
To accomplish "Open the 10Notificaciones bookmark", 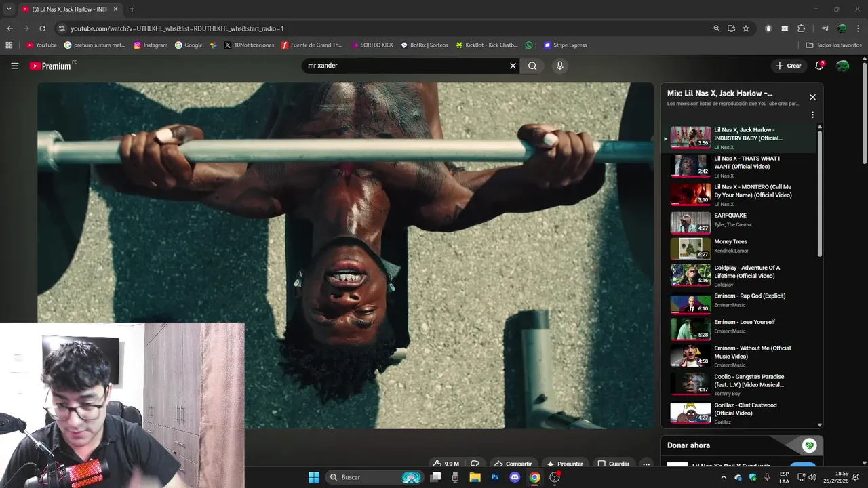I will coord(249,45).
